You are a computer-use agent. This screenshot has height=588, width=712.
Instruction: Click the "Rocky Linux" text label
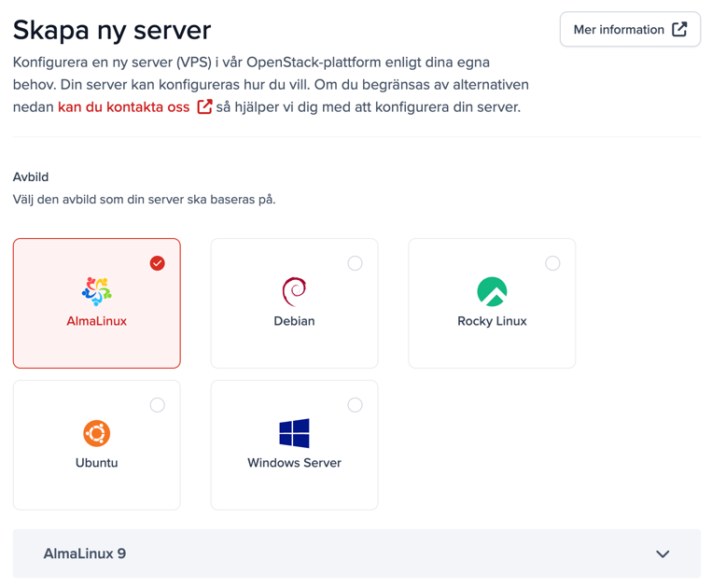pos(492,321)
